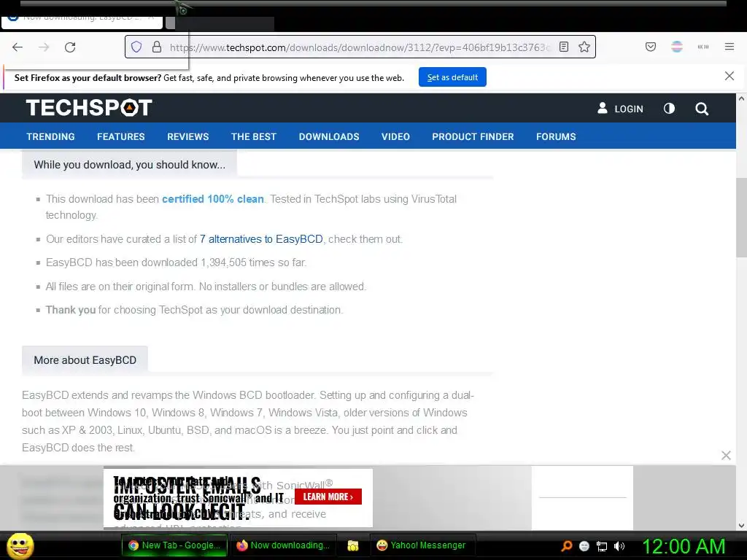
Task: Toggle reader view icon in address bar
Action: 564,47
